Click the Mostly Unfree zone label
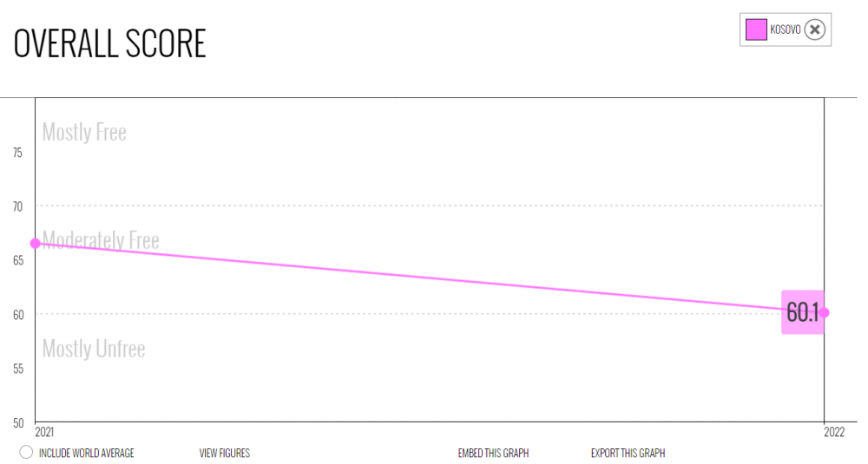 pos(94,349)
